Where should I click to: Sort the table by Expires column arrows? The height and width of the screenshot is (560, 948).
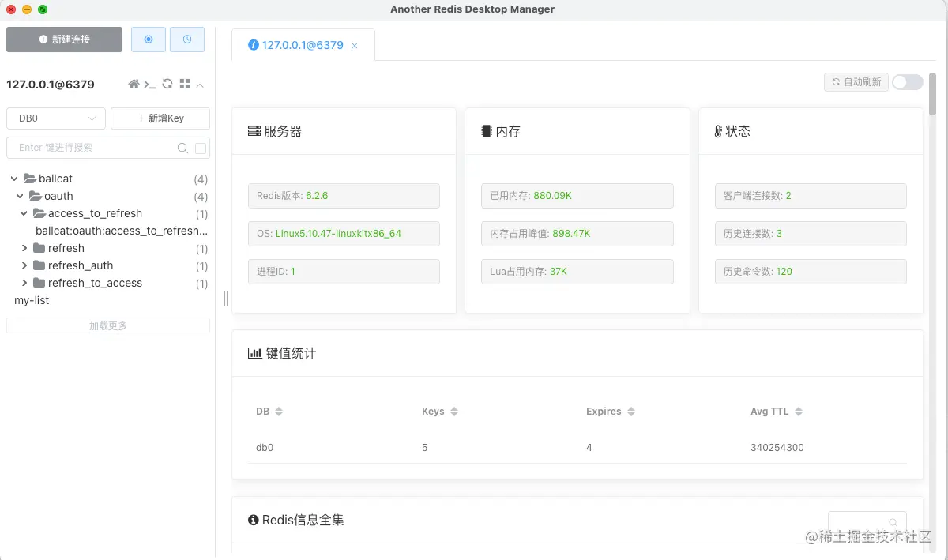point(631,412)
